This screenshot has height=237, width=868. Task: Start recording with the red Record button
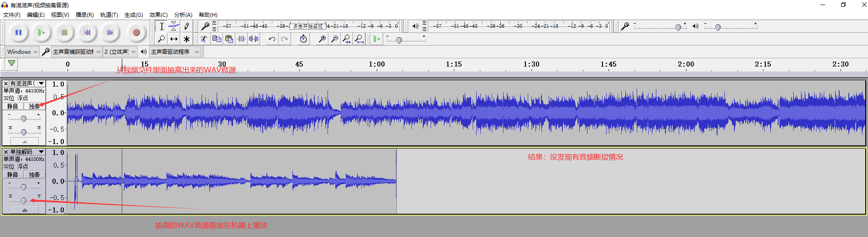(x=136, y=32)
